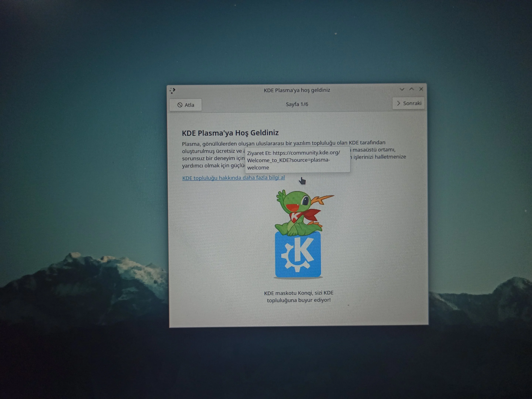
Task: Go to next page with Sonraki
Action: coord(408,103)
